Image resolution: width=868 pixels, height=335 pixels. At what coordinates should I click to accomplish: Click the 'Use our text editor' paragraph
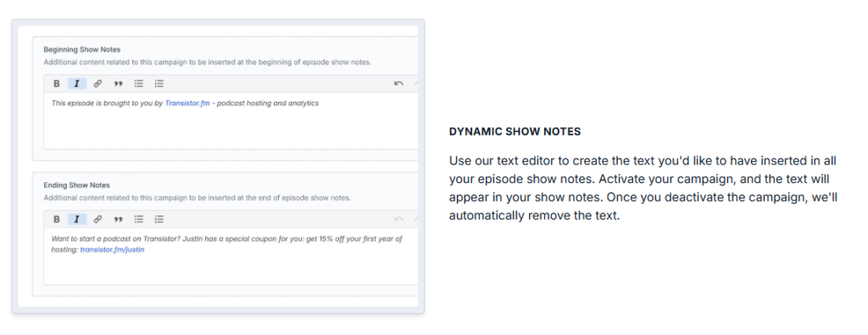(643, 187)
